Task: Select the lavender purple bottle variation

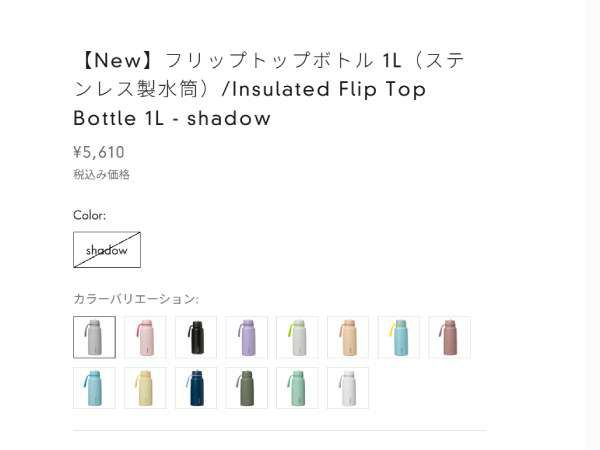Action: [246, 337]
